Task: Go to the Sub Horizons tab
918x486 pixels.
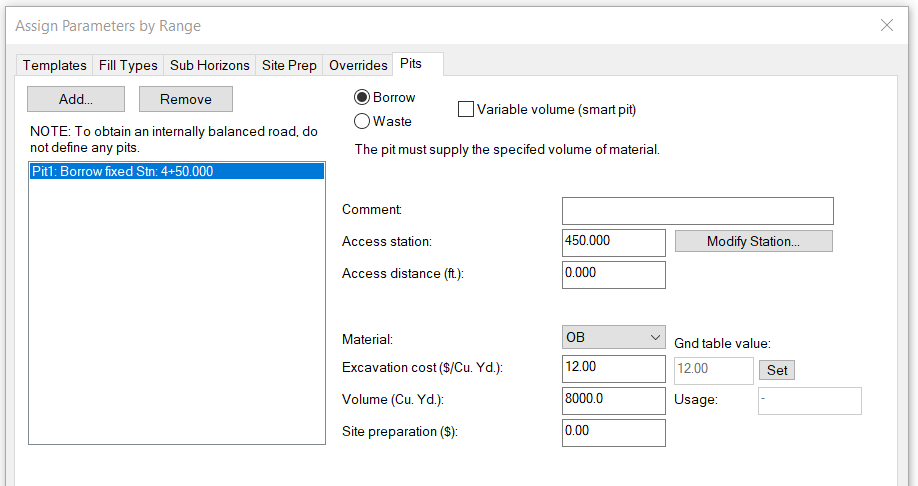Action: click(210, 65)
